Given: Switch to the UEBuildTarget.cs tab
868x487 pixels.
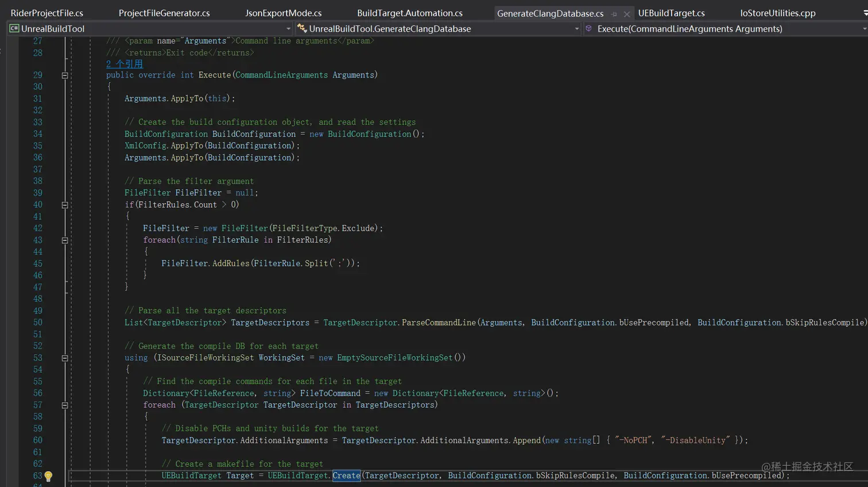Looking at the screenshot, I should (x=672, y=13).
